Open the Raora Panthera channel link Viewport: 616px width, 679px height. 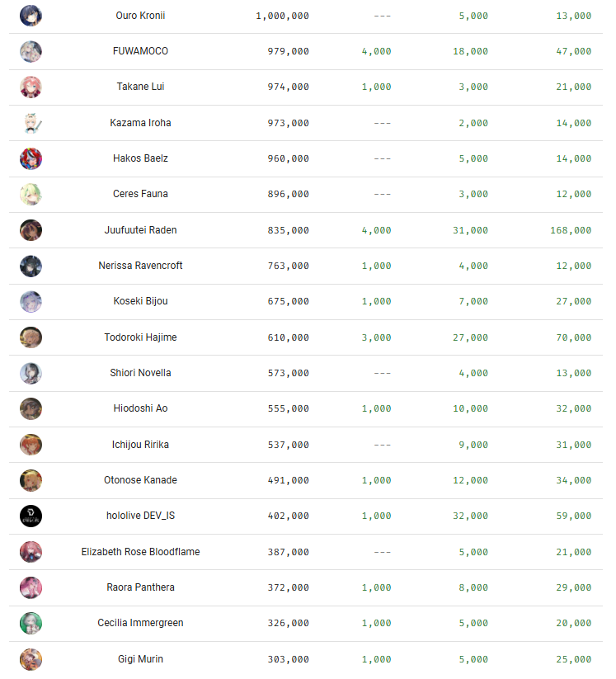click(x=140, y=587)
